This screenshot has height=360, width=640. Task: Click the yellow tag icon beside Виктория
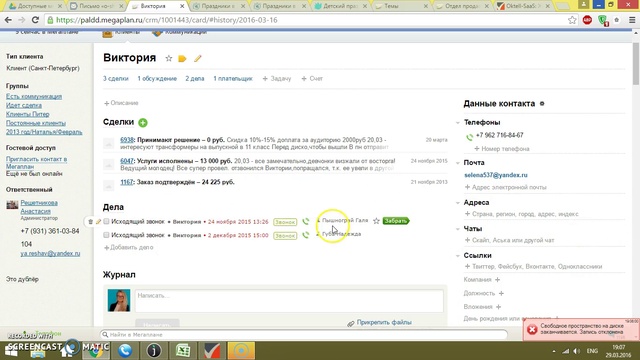[182, 59]
